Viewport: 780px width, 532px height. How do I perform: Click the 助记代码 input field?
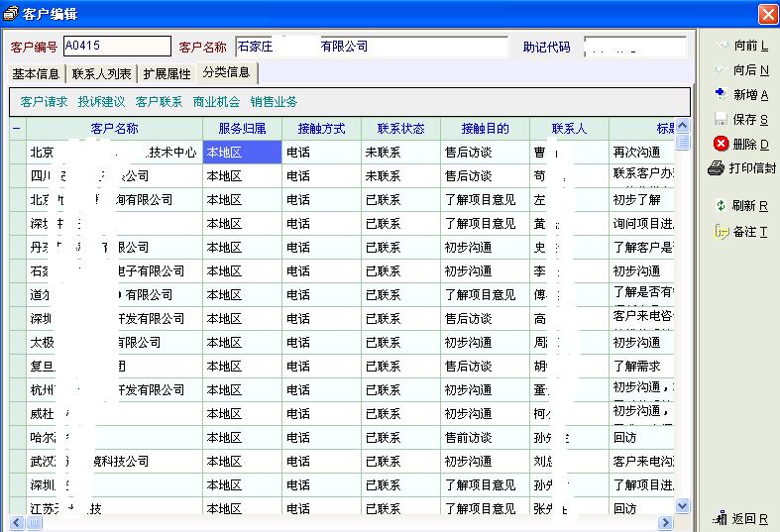tap(634, 47)
